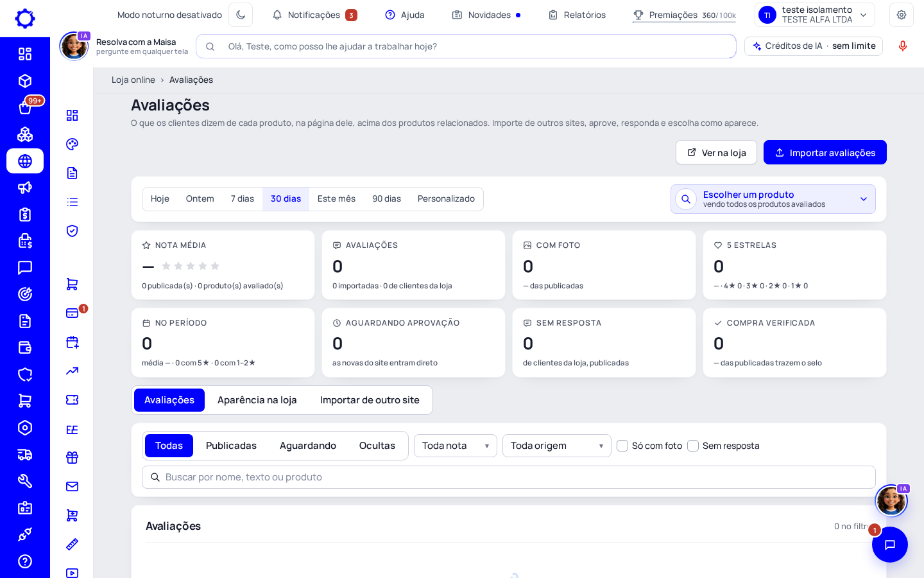Viewport: 924px width, 578px height.
Task: Open the Toda origem dropdown
Action: tap(557, 446)
